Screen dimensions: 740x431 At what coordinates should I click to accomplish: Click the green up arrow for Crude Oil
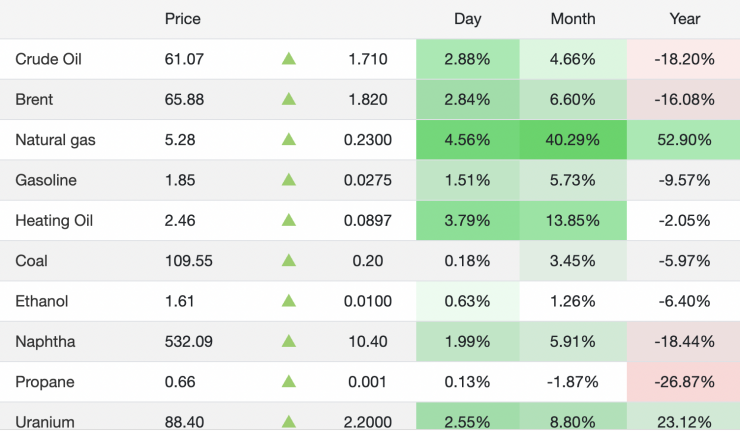289,59
